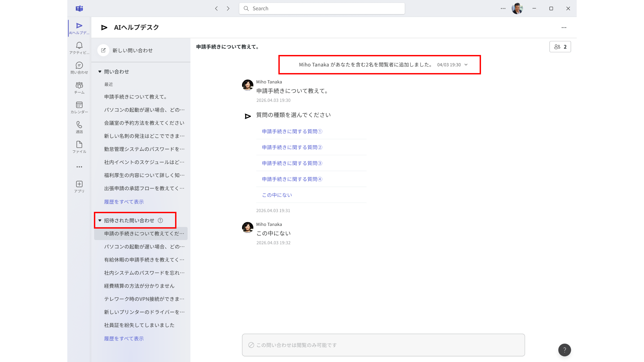Collapse the 招待された問い合わせ section
The width and height of the screenshot is (644, 362).
coord(100,220)
